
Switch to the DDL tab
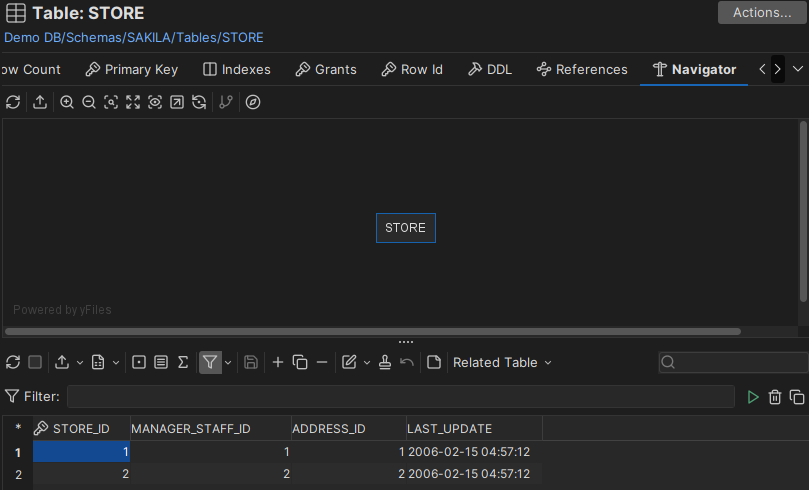point(490,70)
